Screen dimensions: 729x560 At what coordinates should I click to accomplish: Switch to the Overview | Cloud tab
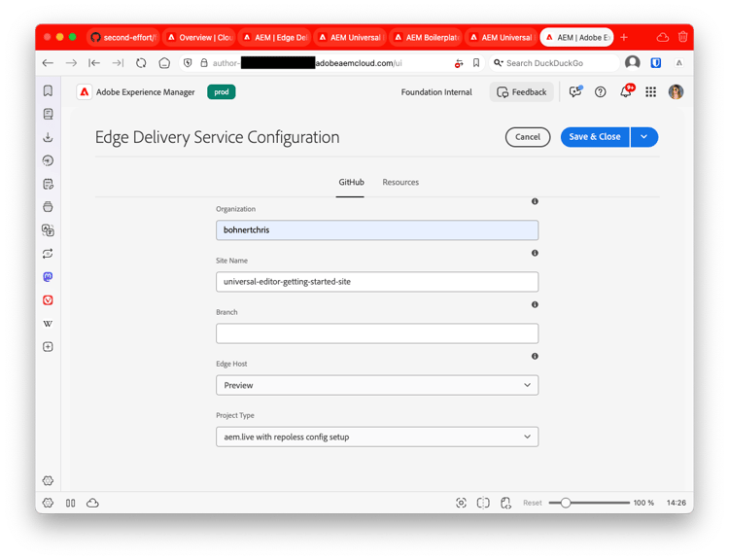[199, 37]
